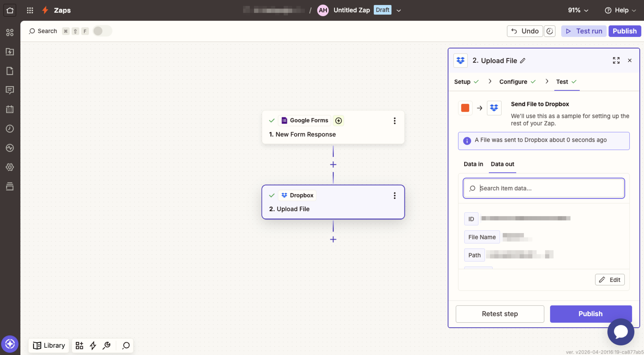Open the Zapier apps grid menu
Viewport: 644px width, 355px height.
pyautogui.click(x=30, y=10)
